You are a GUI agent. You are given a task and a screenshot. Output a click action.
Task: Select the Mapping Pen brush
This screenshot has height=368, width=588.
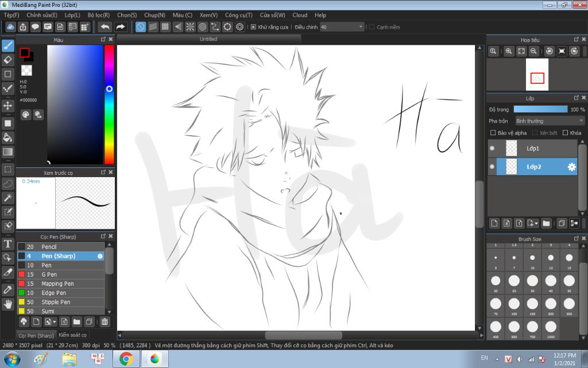(x=61, y=283)
